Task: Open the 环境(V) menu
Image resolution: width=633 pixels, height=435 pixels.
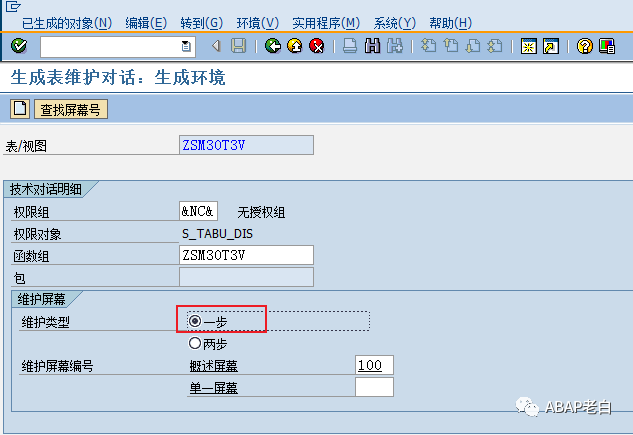Action: coord(258,23)
